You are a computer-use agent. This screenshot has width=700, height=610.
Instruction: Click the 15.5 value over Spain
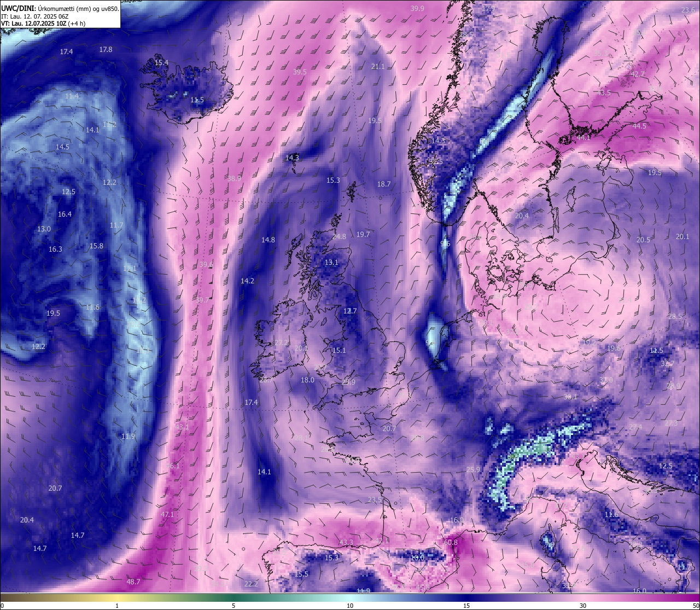click(302, 574)
